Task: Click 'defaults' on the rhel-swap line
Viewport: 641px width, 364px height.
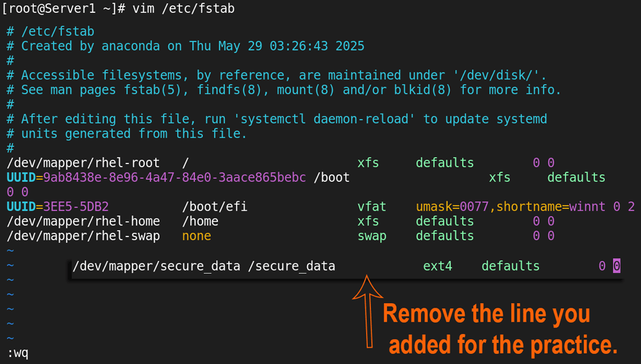Action: tap(445, 236)
